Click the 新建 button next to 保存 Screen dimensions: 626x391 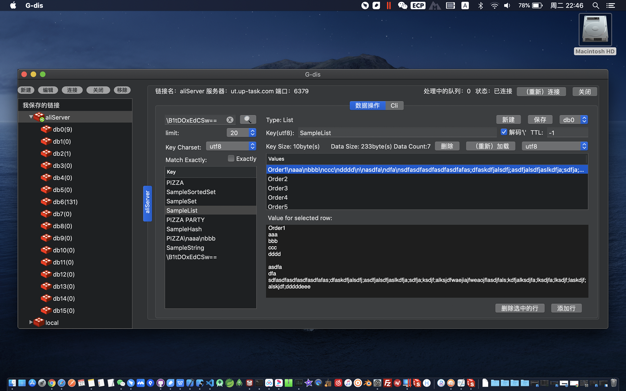[508, 119]
